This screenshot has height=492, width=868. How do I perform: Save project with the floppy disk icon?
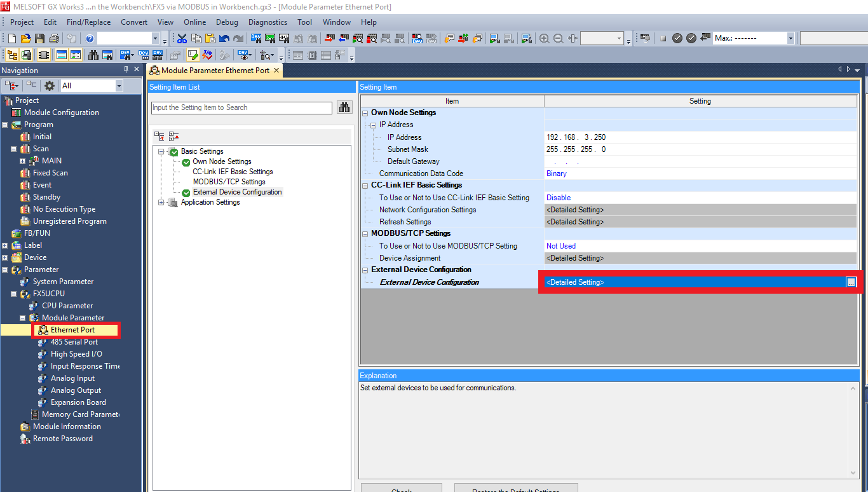click(39, 38)
